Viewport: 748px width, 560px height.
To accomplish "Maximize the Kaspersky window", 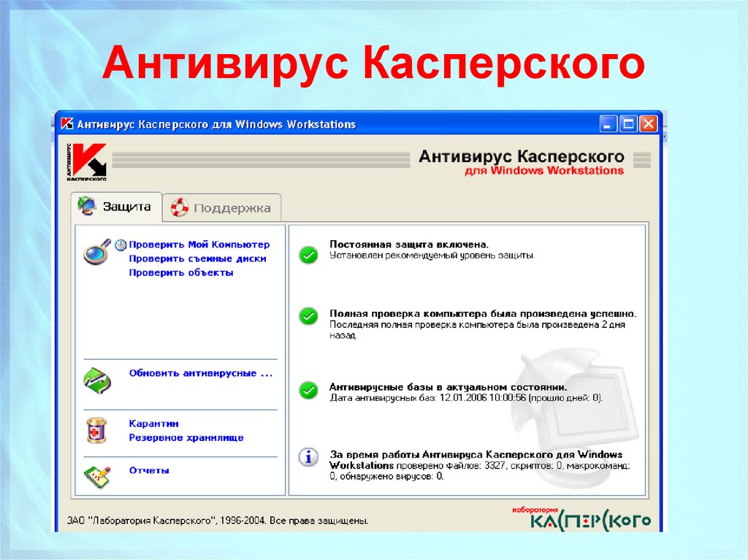I will pos(628,124).
